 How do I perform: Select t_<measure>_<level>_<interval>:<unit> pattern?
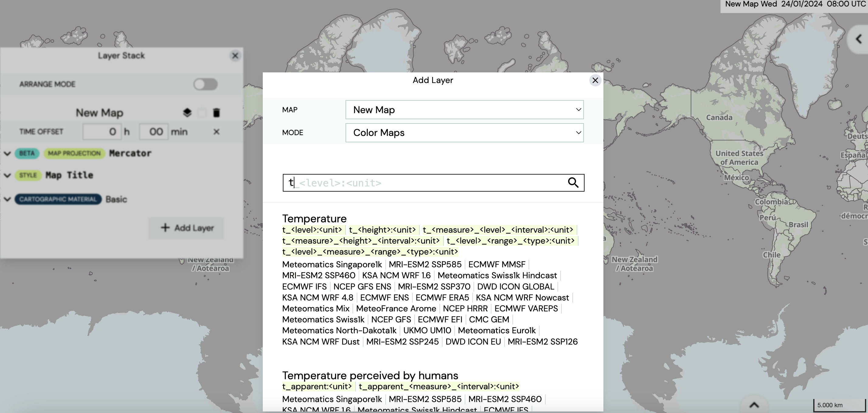pos(498,230)
